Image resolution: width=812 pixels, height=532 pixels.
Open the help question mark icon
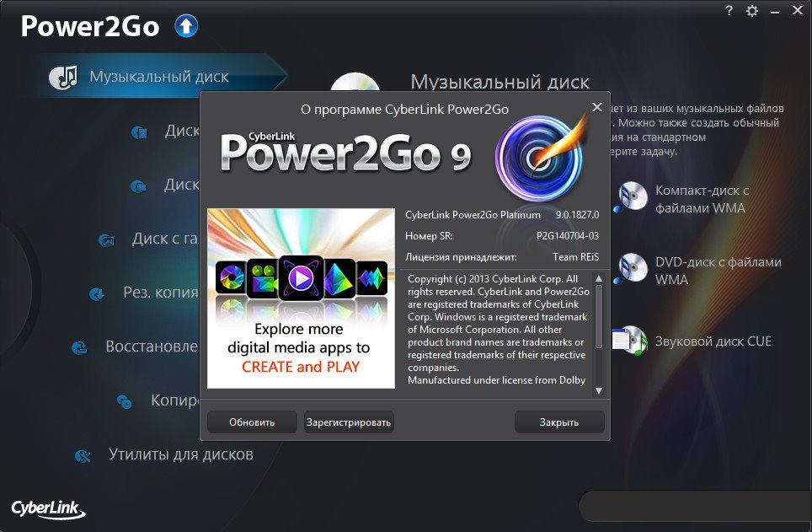coord(729,10)
